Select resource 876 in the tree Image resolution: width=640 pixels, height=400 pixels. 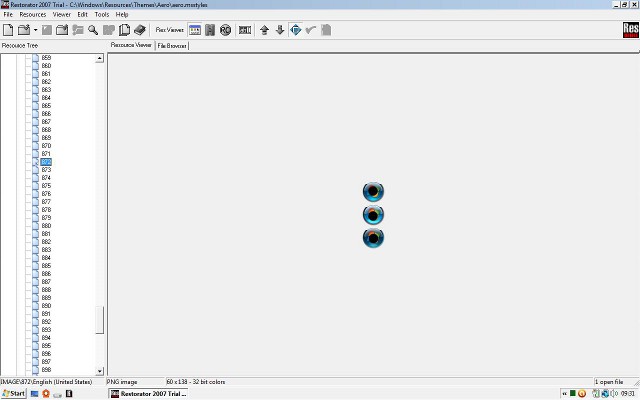[x=46, y=193]
